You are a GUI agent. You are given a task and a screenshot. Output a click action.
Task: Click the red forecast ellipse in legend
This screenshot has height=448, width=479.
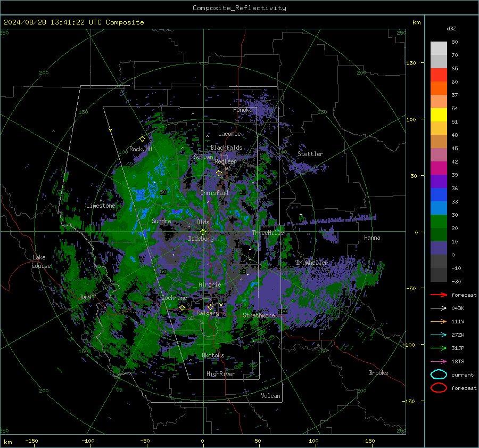(439, 388)
